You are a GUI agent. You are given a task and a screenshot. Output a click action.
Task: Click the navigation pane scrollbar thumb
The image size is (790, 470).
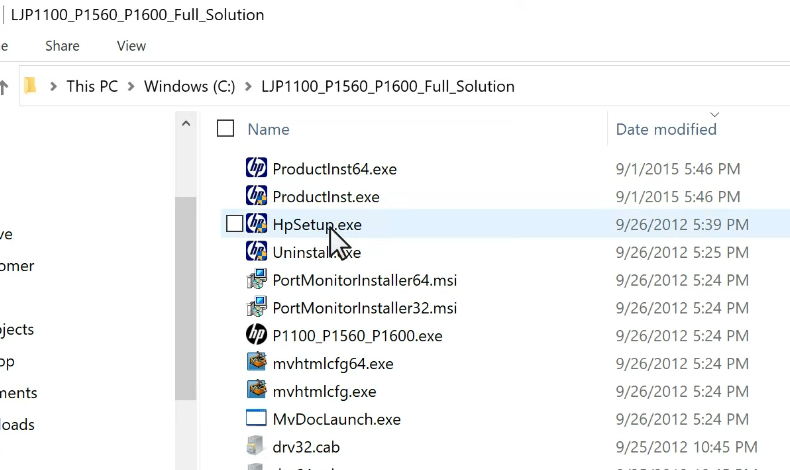point(186,298)
